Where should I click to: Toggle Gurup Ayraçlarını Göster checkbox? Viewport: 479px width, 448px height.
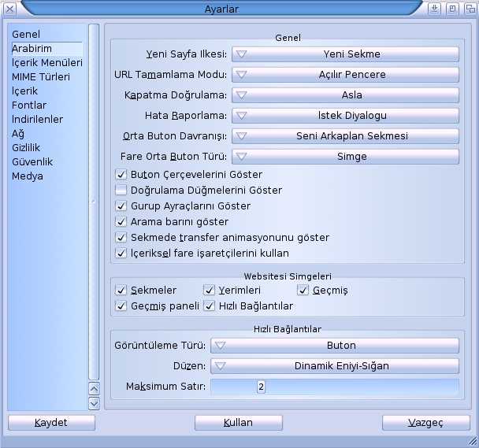point(121,205)
